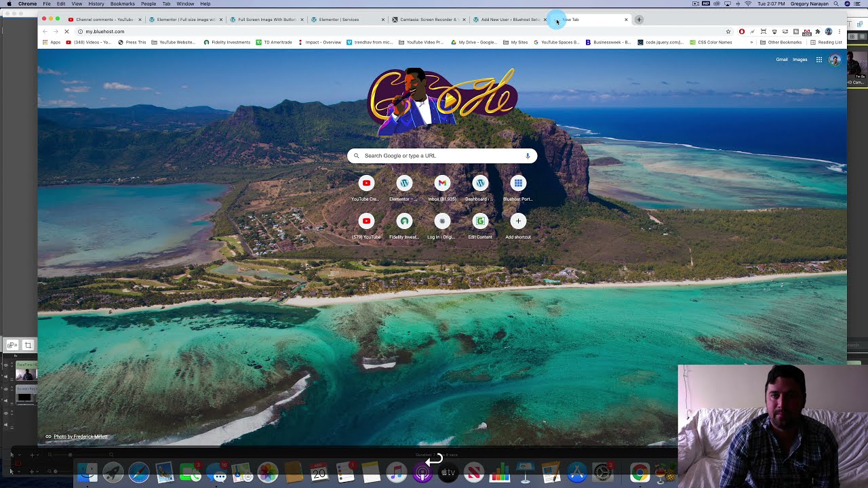Click the Search Google or type URL box
The height and width of the screenshot is (488, 868).
(x=442, y=156)
